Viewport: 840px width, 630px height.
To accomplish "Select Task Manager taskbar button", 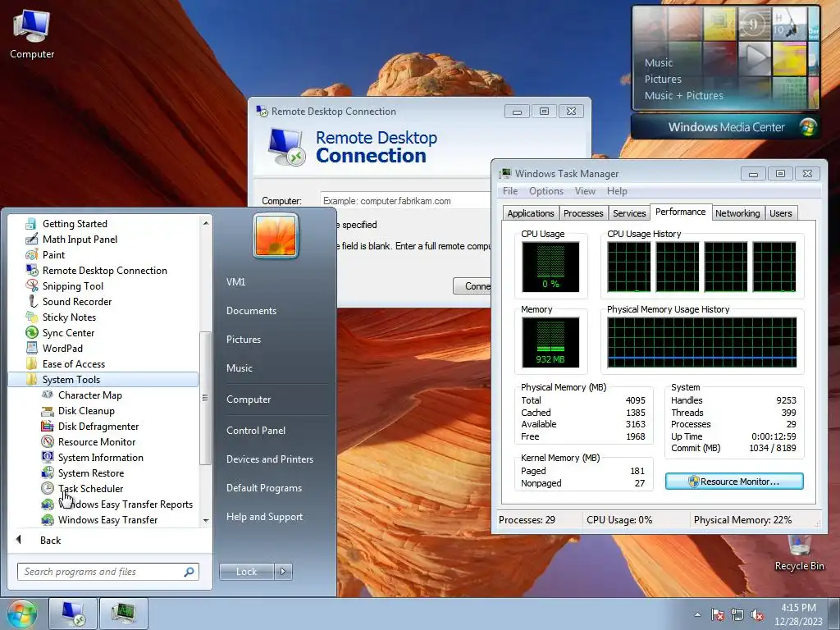I will 123,614.
